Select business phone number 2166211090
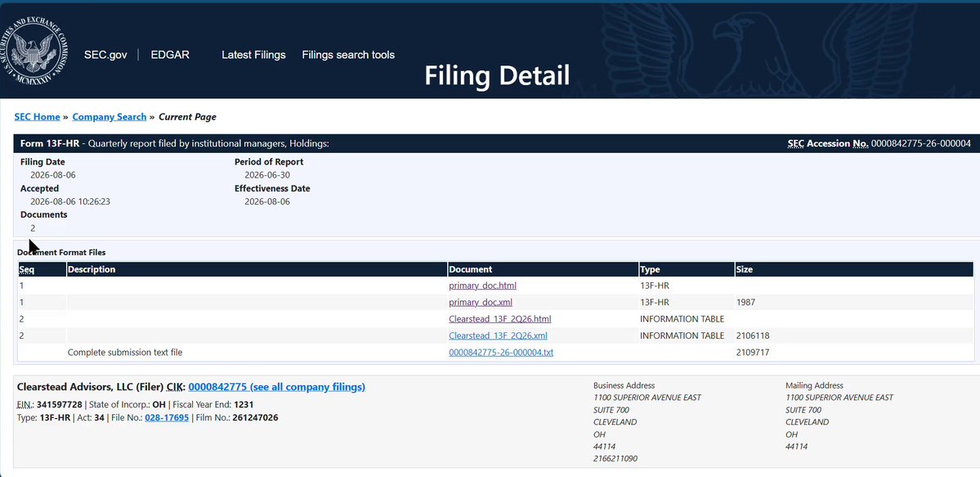The height and width of the screenshot is (477, 980). coord(615,459)
